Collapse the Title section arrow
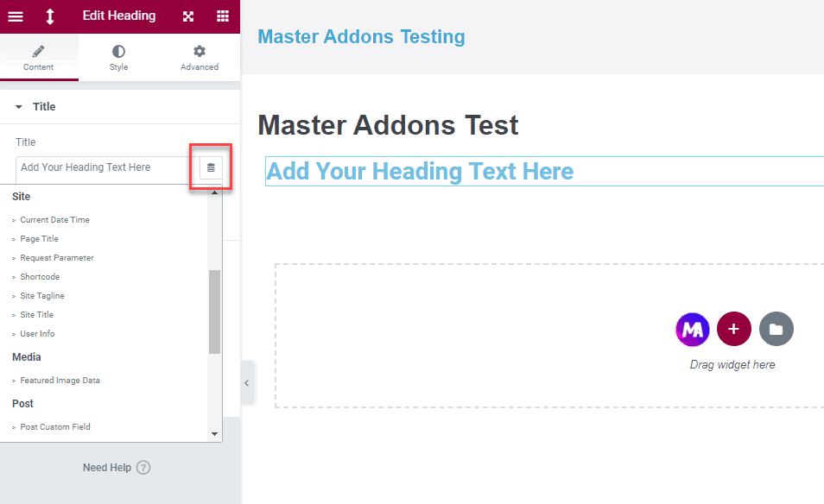This screenshot has height=504, width=824. tap(19, 107)
